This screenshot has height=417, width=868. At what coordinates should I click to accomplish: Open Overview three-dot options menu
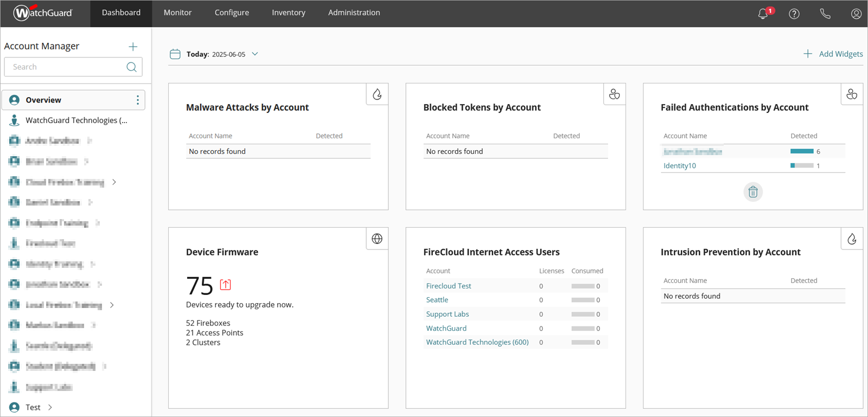138,100
